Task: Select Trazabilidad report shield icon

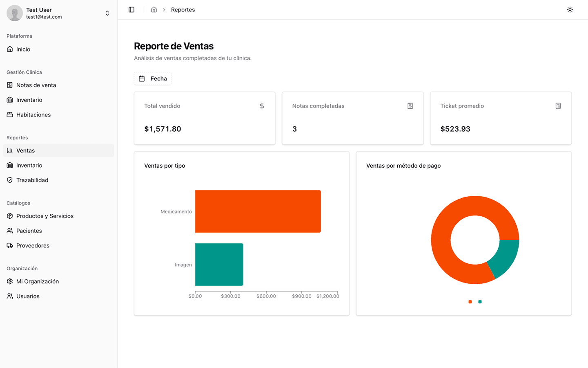Action: click(x=10, y=180)
